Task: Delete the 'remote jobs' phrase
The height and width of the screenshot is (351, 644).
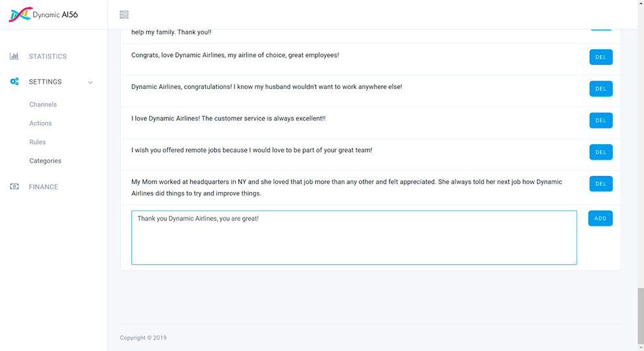Action: coord(601,152)
